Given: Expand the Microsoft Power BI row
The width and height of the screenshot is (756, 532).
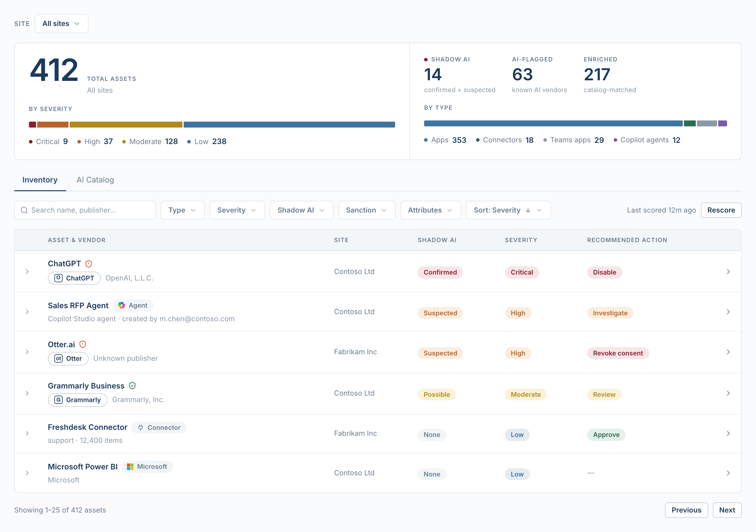Looking at the screenshot, I should click(27, 473).
